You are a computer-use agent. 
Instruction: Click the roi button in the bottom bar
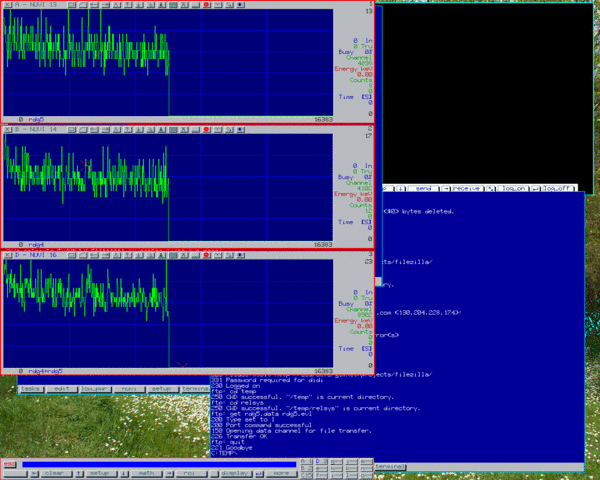click(190, 473)
